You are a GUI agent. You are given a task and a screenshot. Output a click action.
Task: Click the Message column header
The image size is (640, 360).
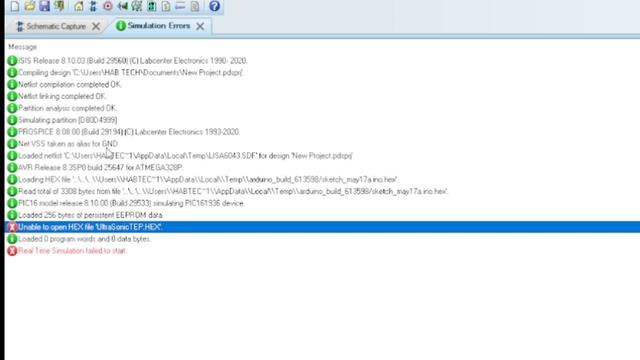tap(22, 47)
